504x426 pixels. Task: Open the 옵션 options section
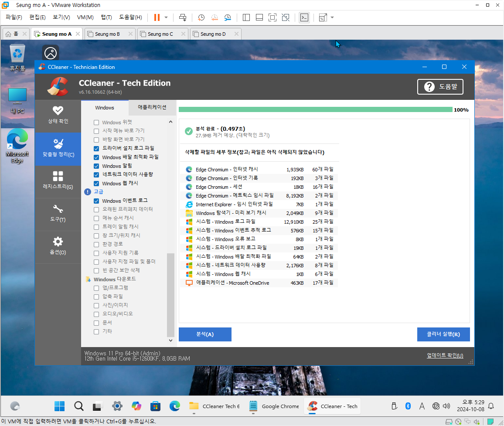click(58, 247)
